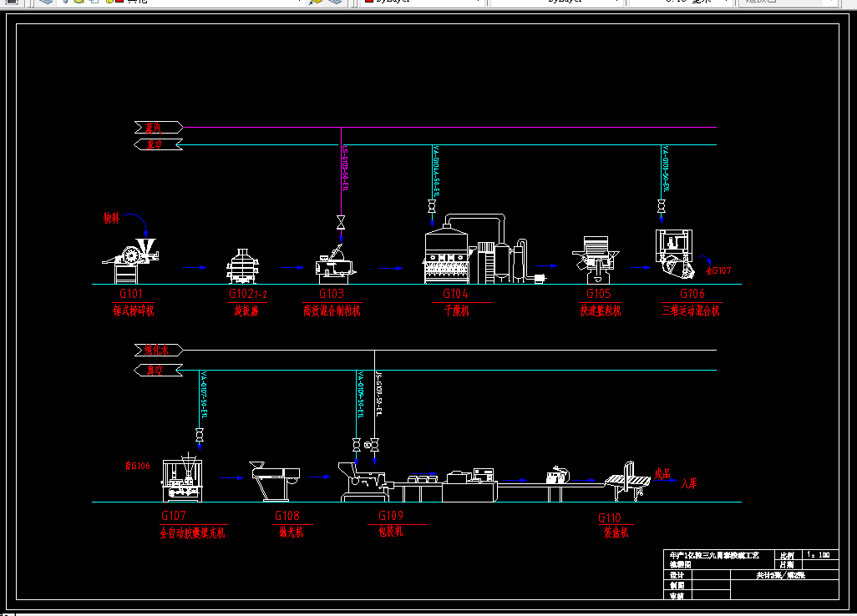Image resolution: width=857 pixels, height=616 pixels.
Task: Select the 三维运动混合机 label under G106
Action: (x=691, y=311)
